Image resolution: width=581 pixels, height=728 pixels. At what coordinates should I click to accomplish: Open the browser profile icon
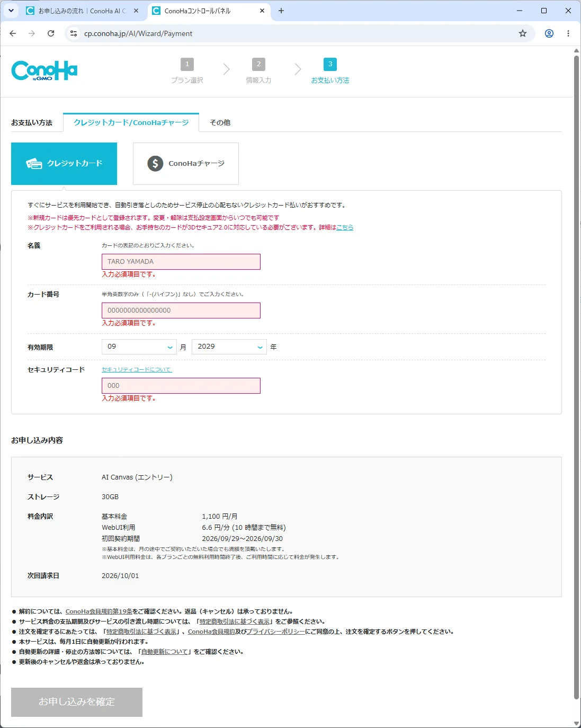549,33
